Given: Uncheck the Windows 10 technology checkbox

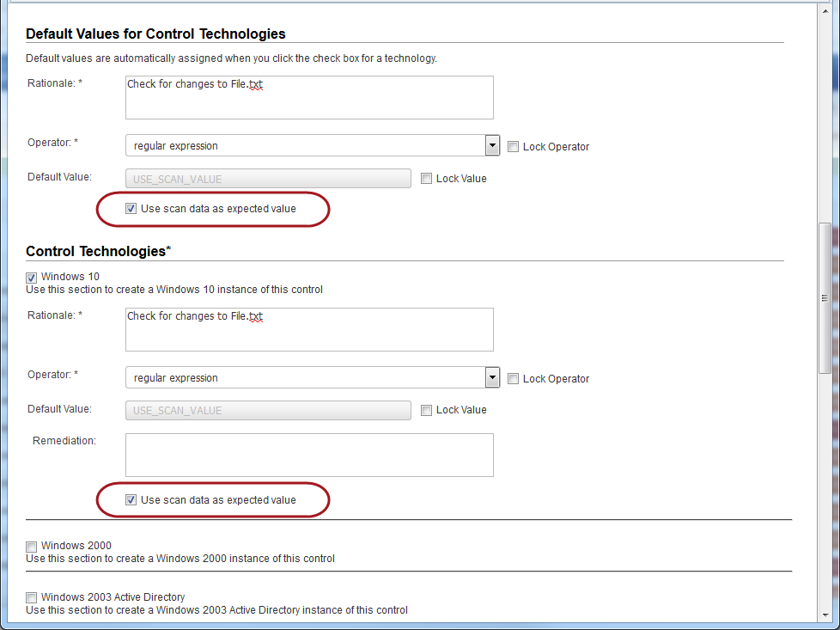Looking at the screenshot, I should pyautogui.click(x=31, y=277).
